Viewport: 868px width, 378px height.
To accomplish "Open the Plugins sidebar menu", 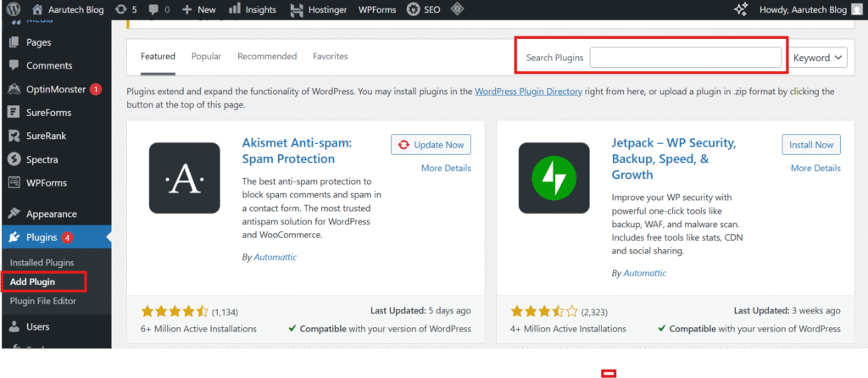I will (x=55, y=237).
